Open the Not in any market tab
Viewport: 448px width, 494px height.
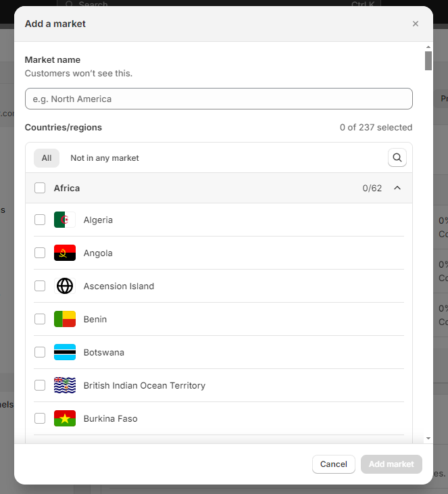105,158
